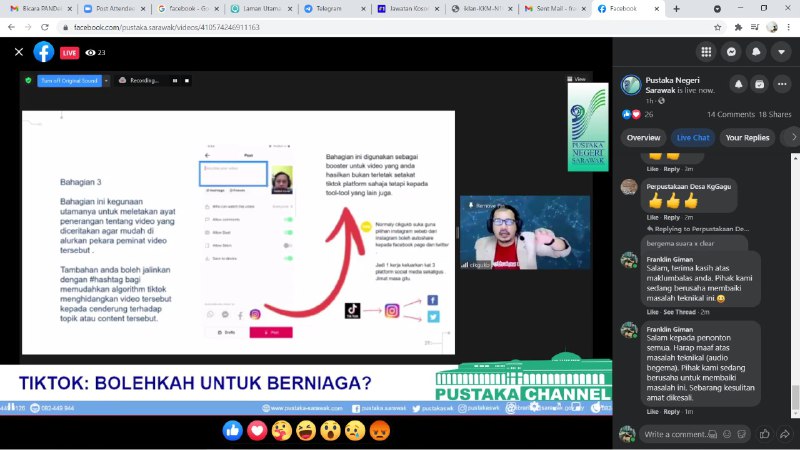Image resolution: width=800 pixels, height=450 pixels.
Task: Switch to the Post Attendee browser tab
Action: 114,9
